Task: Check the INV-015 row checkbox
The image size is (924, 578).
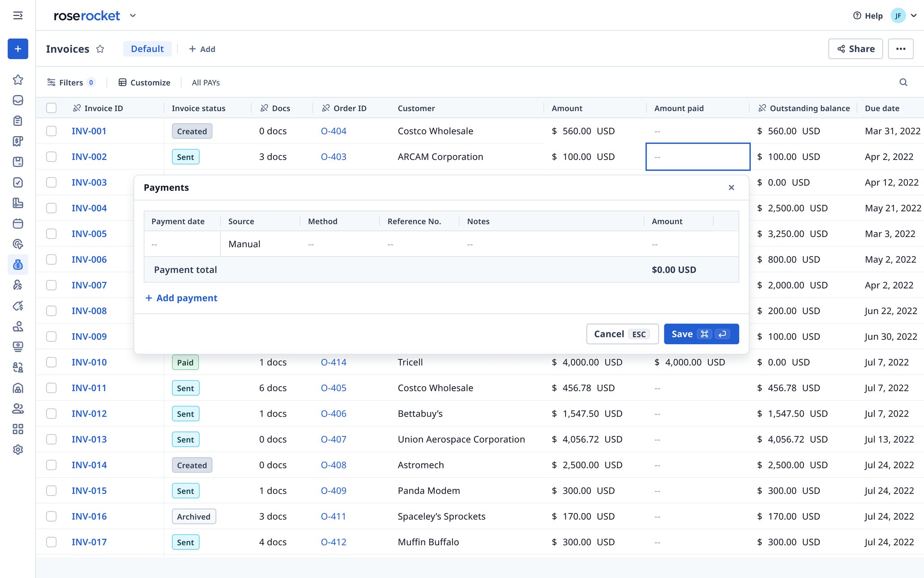Action: click(51, 491)
